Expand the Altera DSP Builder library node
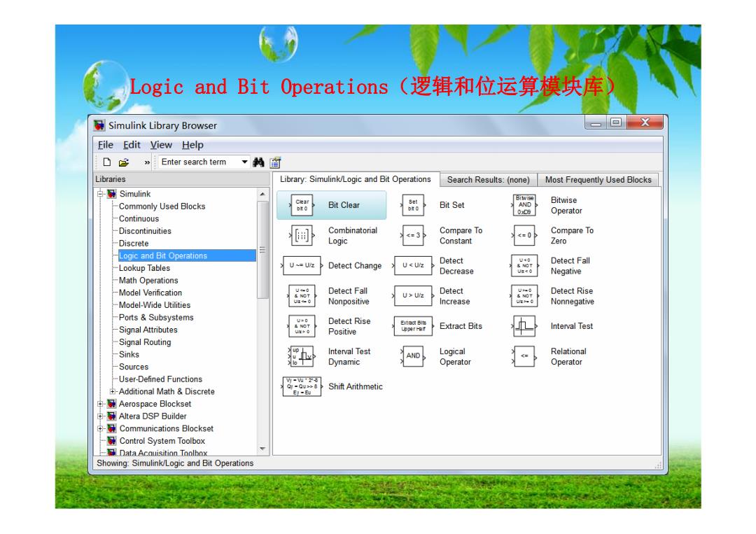 tap(100, 416)
